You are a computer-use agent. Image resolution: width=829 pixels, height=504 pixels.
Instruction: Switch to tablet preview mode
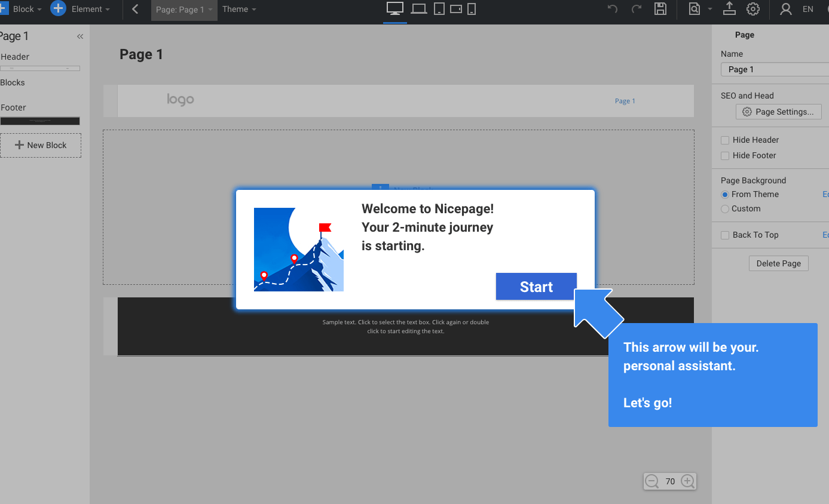[439, 9]
